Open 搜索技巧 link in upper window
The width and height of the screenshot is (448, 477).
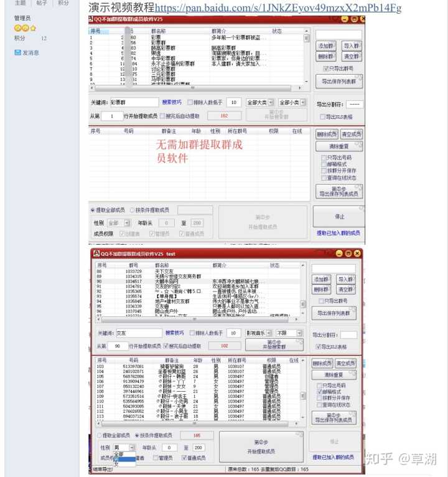tap(172, 102)
